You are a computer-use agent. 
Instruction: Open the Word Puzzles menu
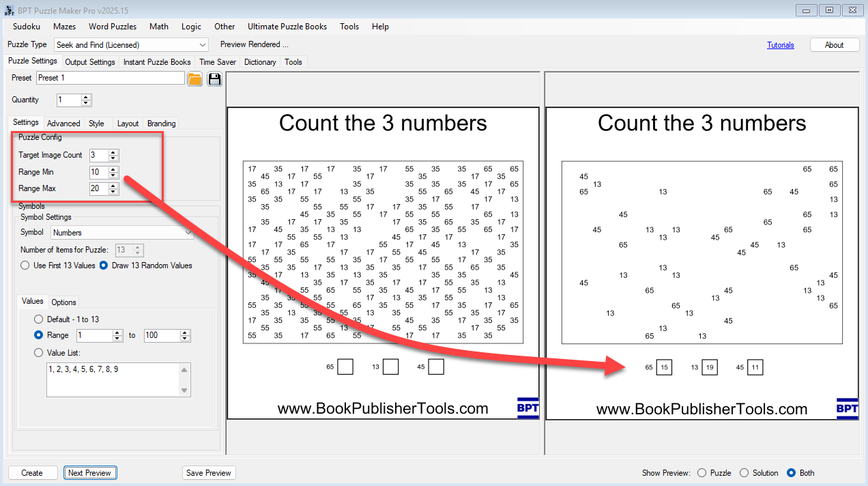(x=113, y=27)
